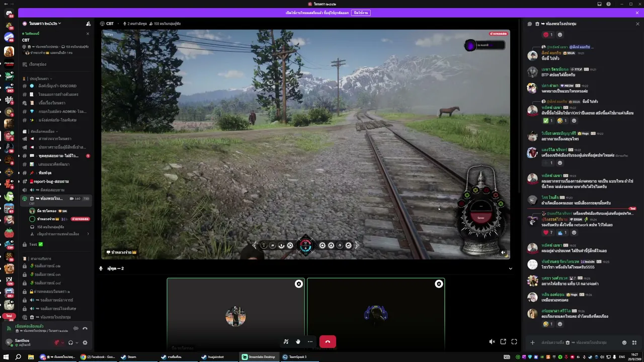Open Discord direct messages home icon
This screenshot has width=644, height=362.
click(x=9, y=14)
